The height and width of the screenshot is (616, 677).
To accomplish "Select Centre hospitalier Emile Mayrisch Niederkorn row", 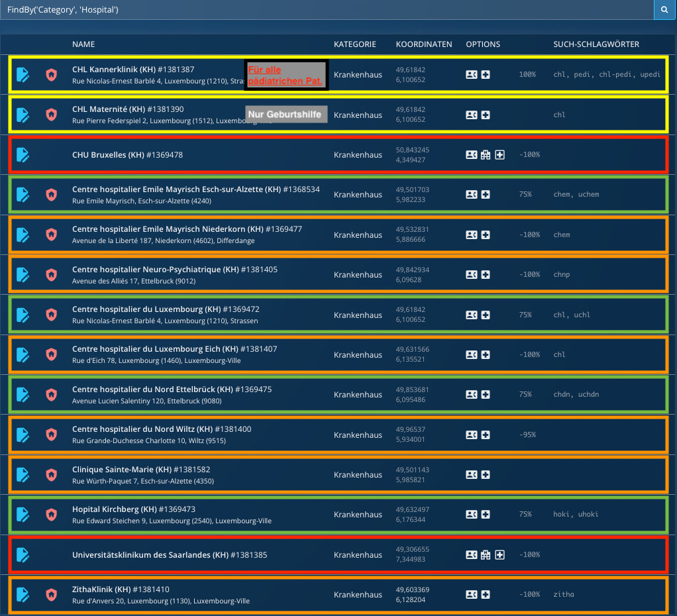I will point(338,234).
